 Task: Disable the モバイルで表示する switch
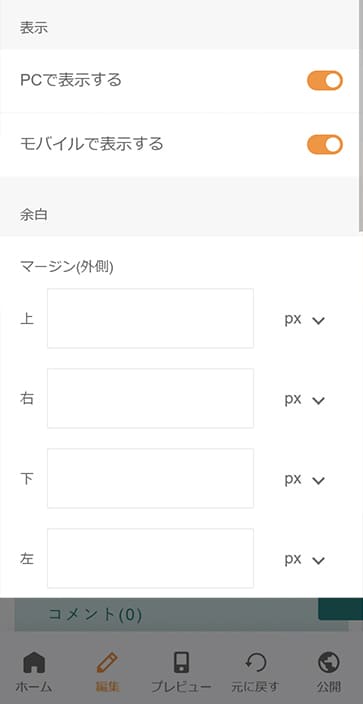click(325, 145)
